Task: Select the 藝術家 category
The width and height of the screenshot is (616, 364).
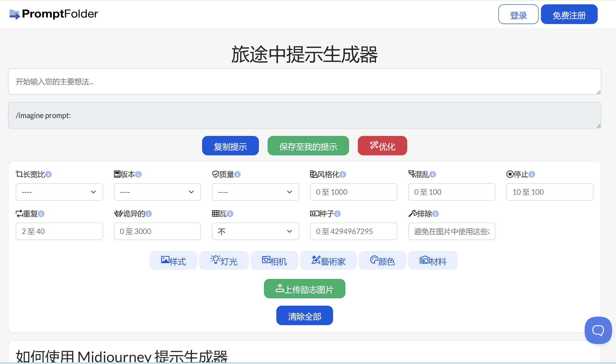Action: 328,261
